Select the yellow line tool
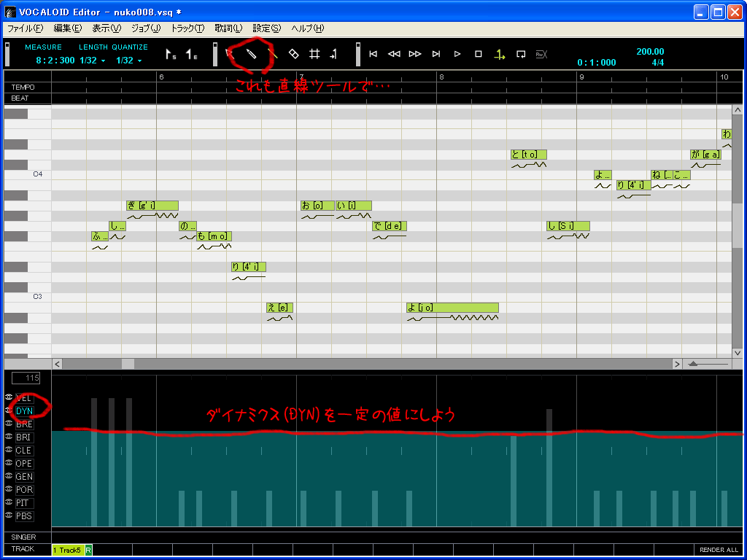This screenshot has width=747, height=560. 273,54
